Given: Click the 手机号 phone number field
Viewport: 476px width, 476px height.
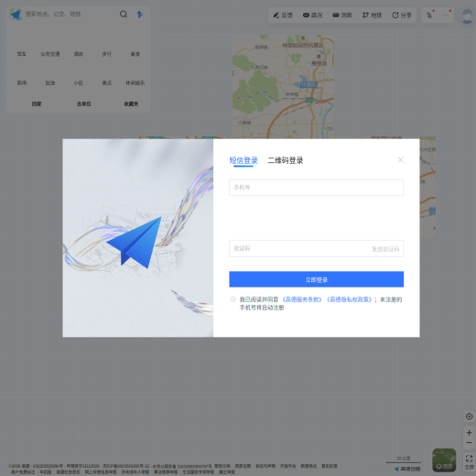Looking at the screenshot, I should coord(317,188).
